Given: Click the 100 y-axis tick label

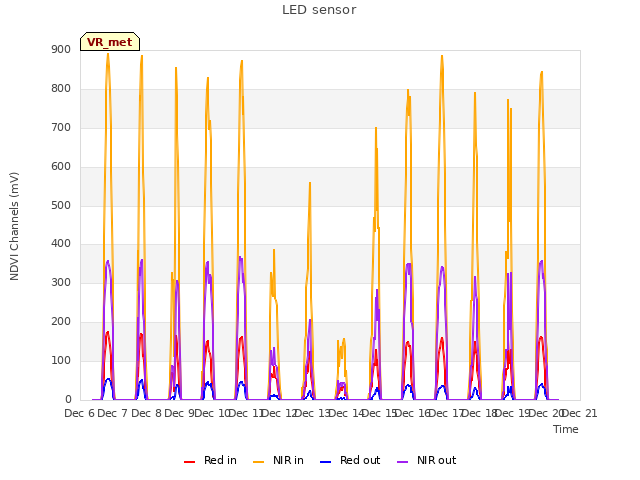Looking at the screenshot, I should 61,360.
